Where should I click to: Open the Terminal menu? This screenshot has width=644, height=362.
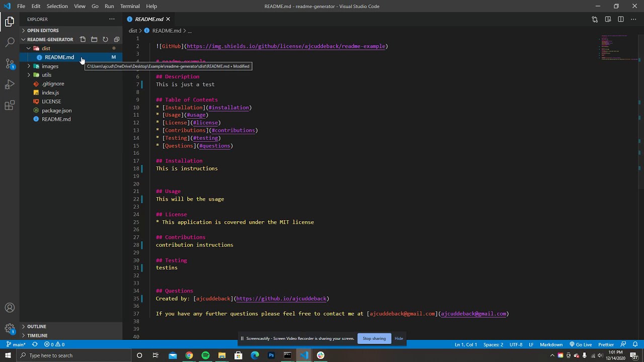click(x=130, y=6)
